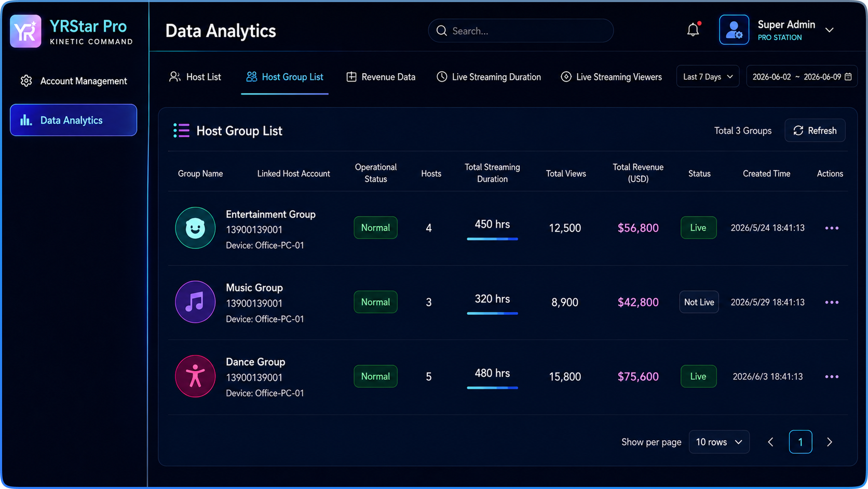The width and height of the screenshot is (868, 489).
Task: Open the notifications bell
Action: [693, 30]
